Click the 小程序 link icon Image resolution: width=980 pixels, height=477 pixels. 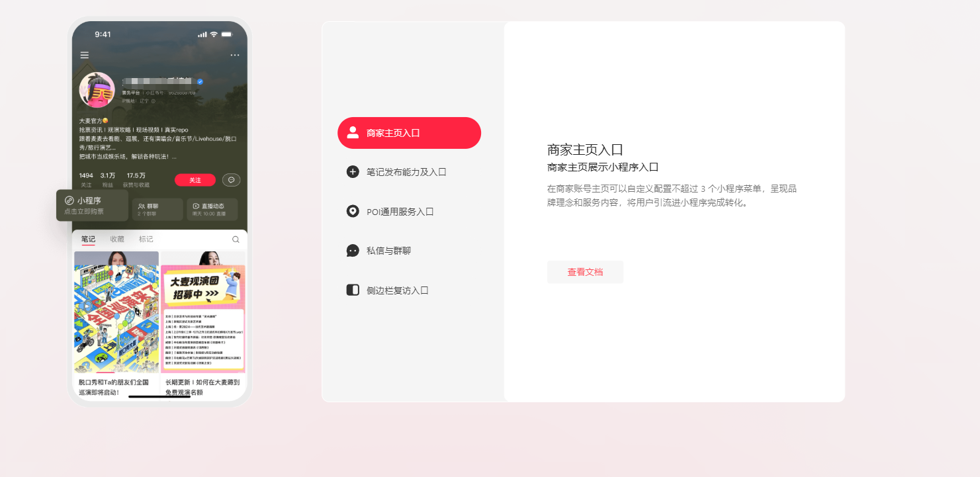[x=69, y=200]
